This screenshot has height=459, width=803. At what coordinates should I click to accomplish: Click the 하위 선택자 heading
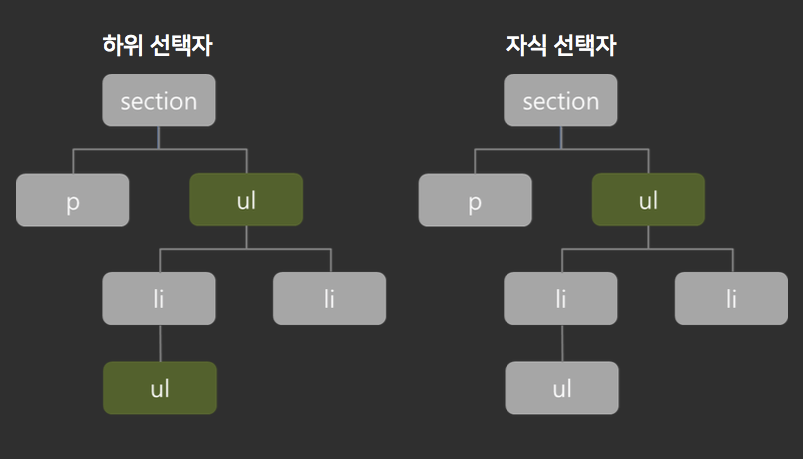coord(157,45)
